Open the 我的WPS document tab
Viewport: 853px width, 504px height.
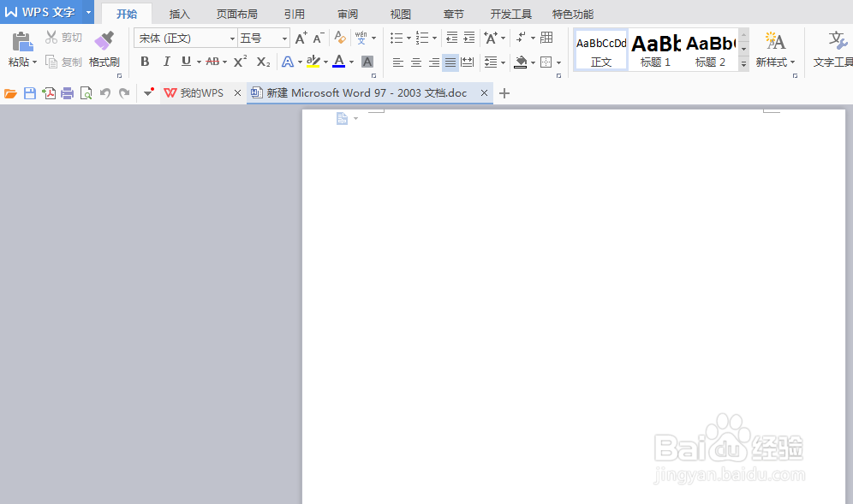(201, 93)
